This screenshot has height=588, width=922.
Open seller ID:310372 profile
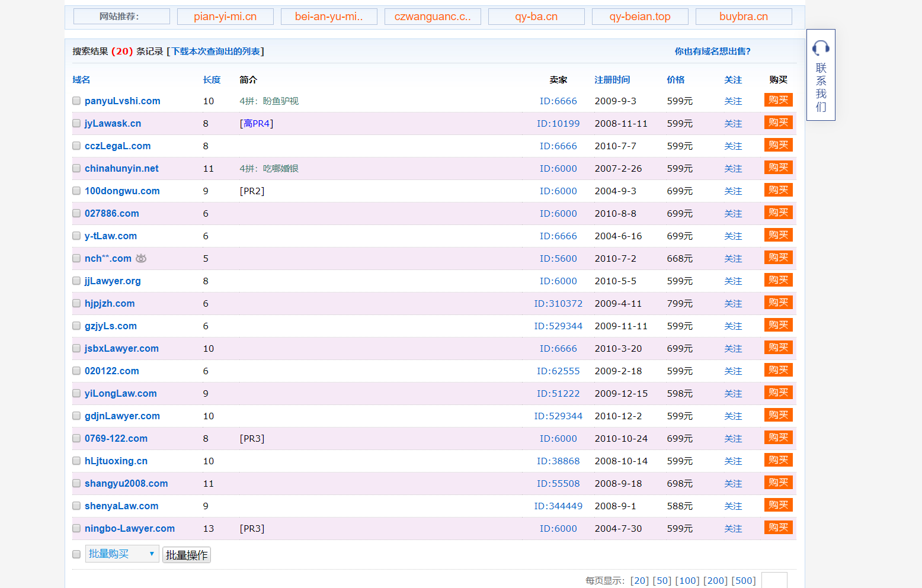tap(558, 303)
